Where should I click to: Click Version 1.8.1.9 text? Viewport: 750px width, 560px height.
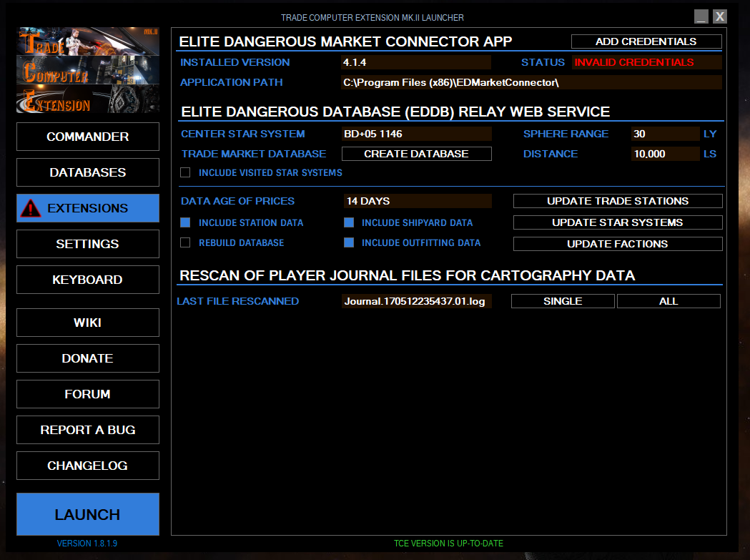click(87, 544)
